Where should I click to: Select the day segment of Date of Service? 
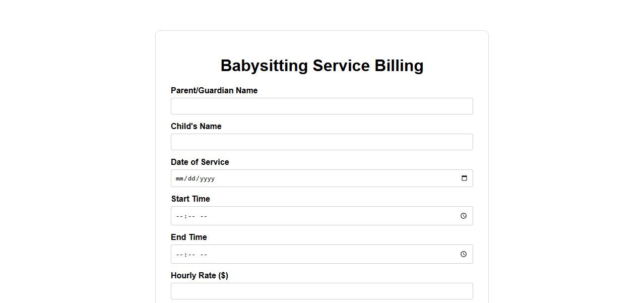tap(191, 178)
